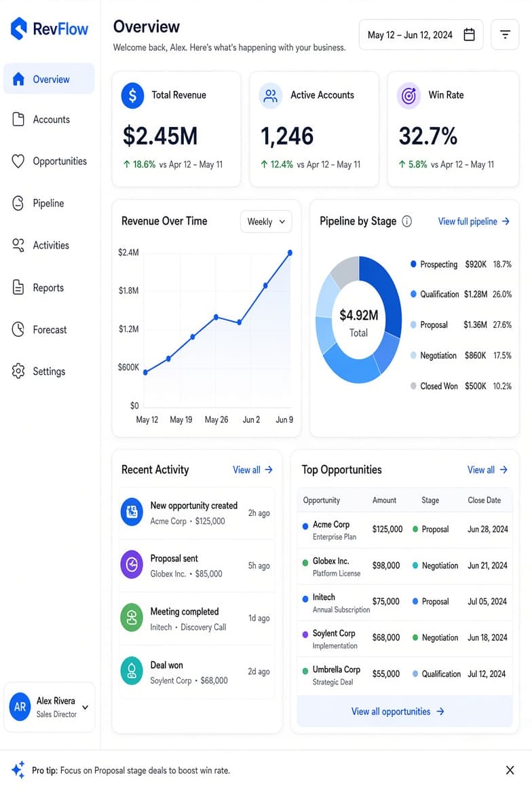
Task: Go to Overview in the sidebar
Action: [x=49, y=79]
